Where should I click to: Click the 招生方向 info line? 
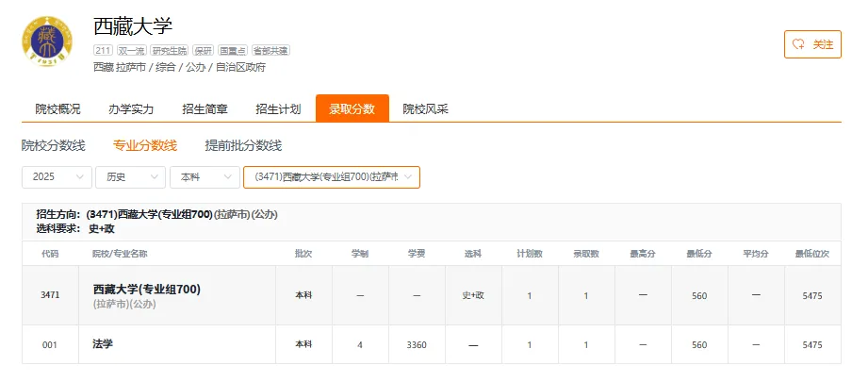click(x=156, y=215)
